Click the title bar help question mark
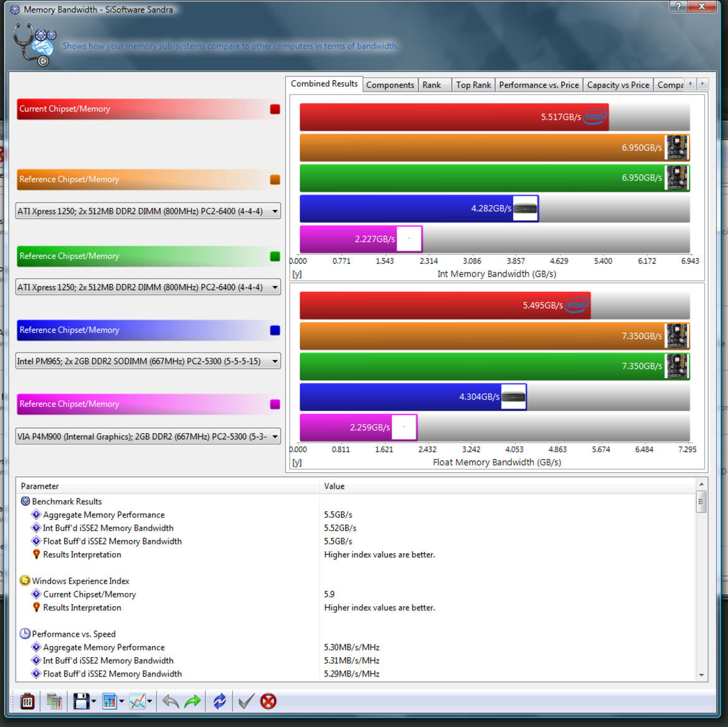This screenshot has height=727, width=728. pyautogui.click(x=678, y=6)
